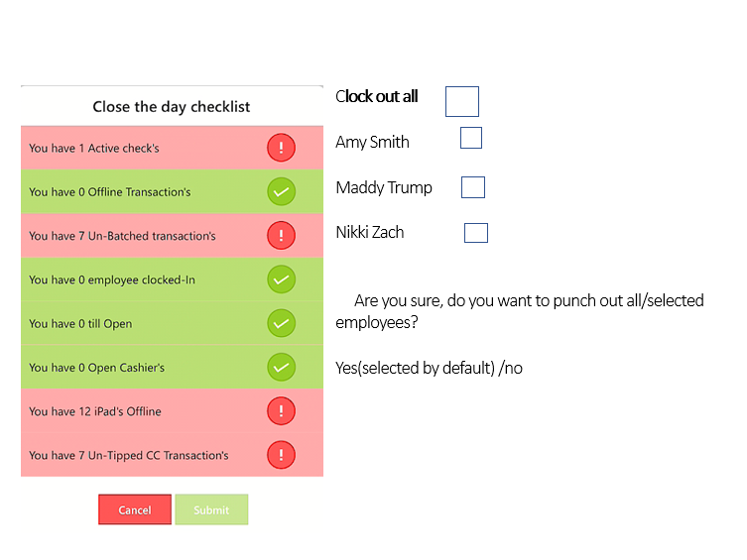
Task: Click the green checkmark for Open Cashier's
Action: [281, 367]
